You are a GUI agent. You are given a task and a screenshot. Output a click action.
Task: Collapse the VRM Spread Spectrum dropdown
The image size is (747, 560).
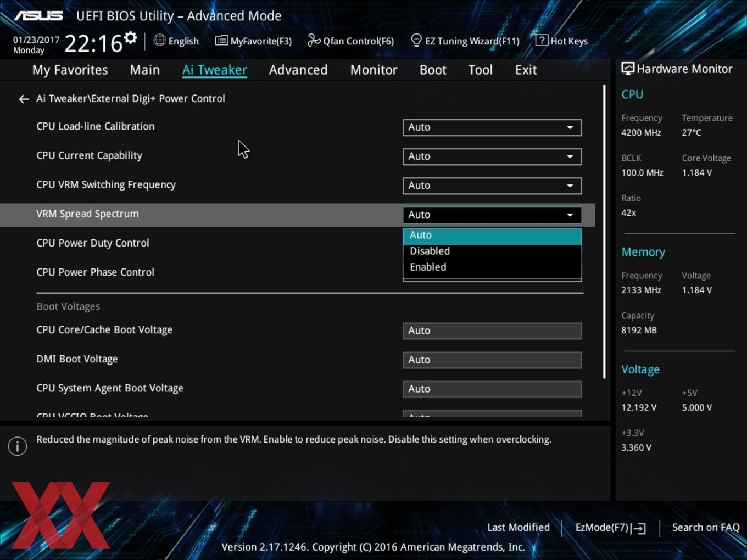[492, 215]
